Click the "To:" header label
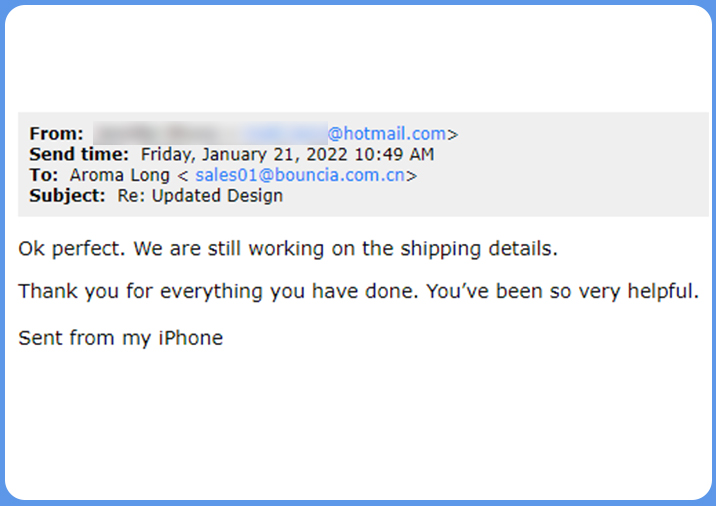716x506 pixels. pyautogui.click(x=45, y=175)
